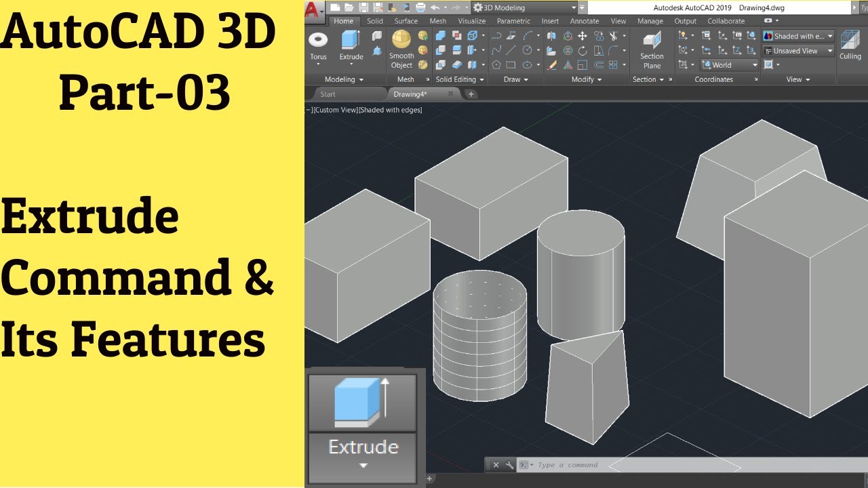Click the Open folder icon
Viewport: 868px width, 488px height.
(x=349, y=7)
